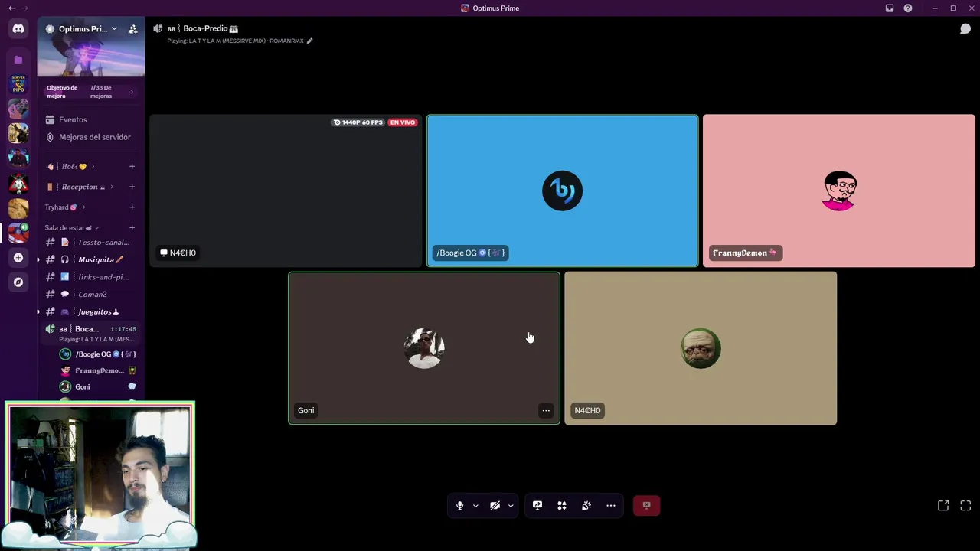This screenshot has height=551, width=980.
Task: Go forward using the forward arrow
Action: pyautogui.click(x=23, y=8)
